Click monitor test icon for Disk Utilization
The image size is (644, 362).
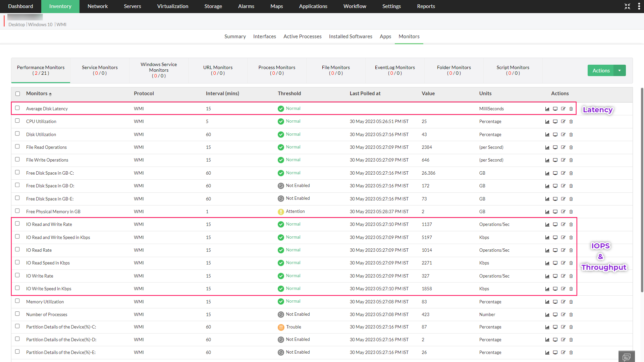click(555, 134)
